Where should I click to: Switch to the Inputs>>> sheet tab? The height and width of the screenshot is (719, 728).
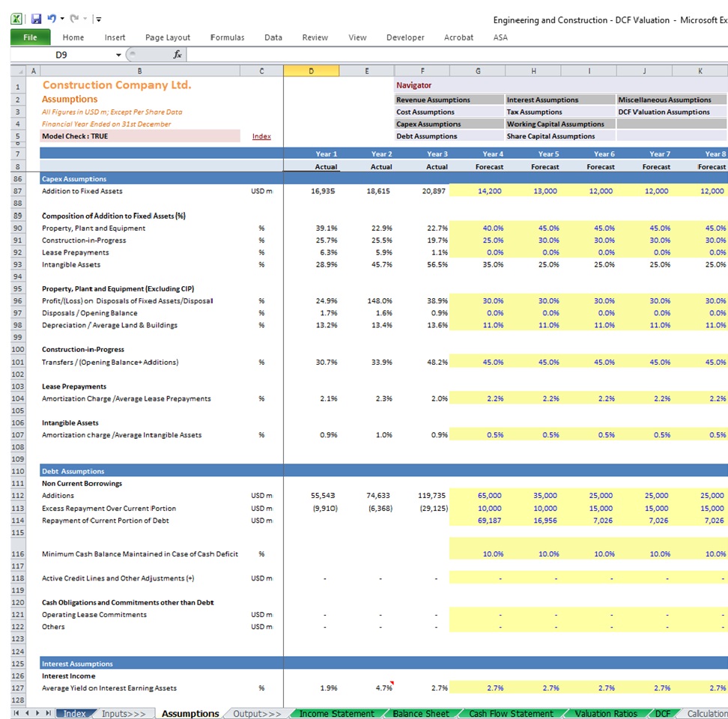click(x=124, y=714)
